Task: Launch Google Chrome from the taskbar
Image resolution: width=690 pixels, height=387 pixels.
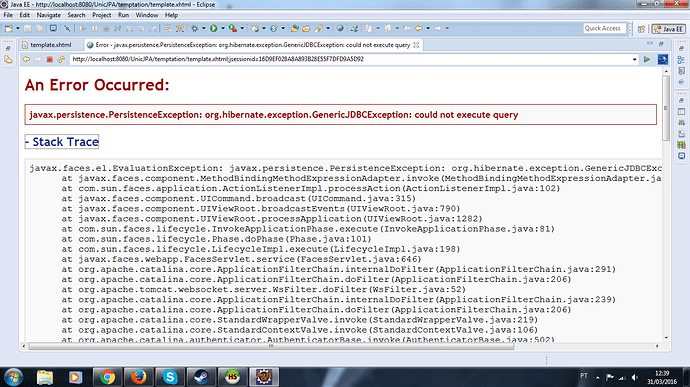Action: 107,377
